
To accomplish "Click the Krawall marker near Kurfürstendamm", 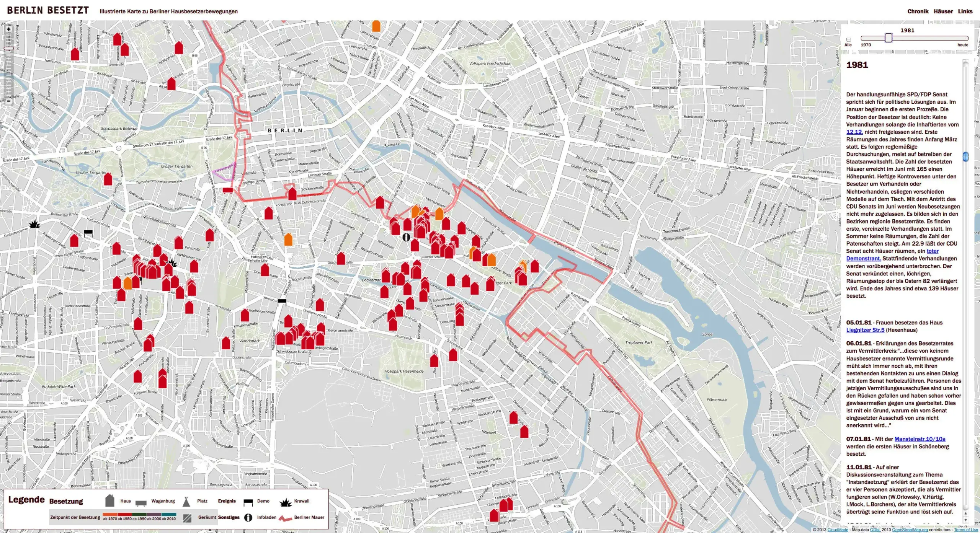I will (x=35, y=224).
